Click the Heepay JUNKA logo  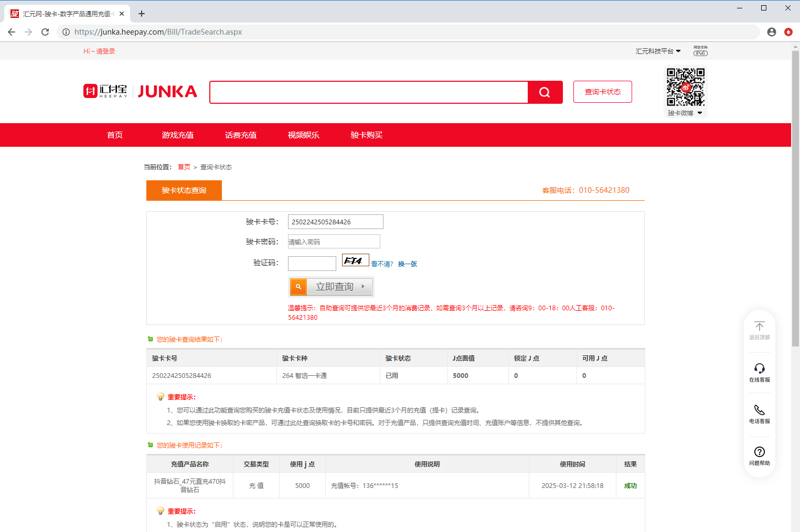pyautogui.click(x=140, y=92)
